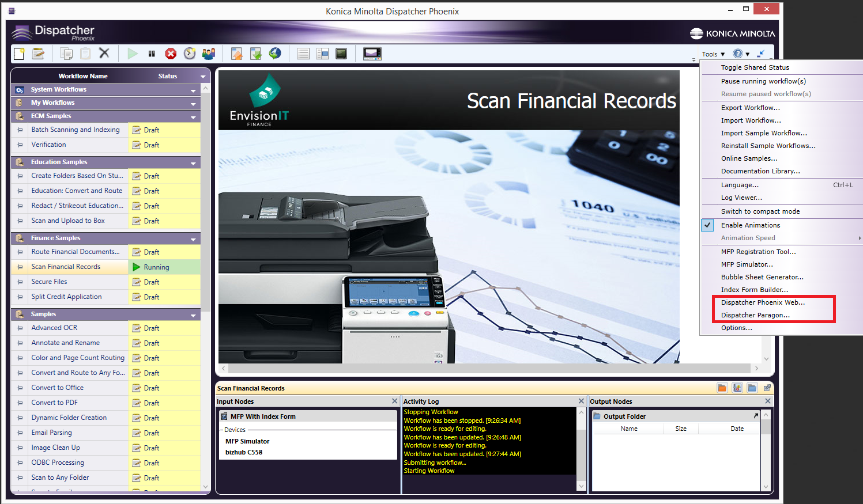The image size is (863, 504).
Task: Click the workflow preview horizontal scrollbar
Action: [x=490, y=368]
